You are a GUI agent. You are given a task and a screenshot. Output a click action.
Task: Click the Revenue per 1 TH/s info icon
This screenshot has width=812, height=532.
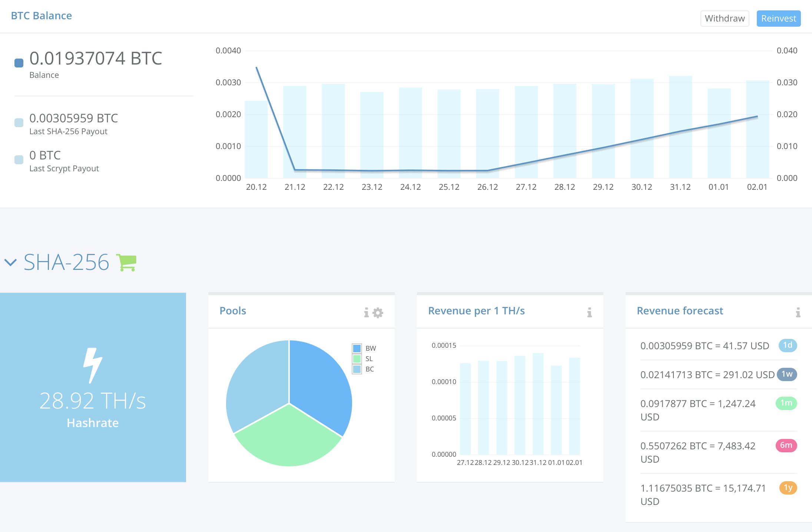click(x=589, y=313)
